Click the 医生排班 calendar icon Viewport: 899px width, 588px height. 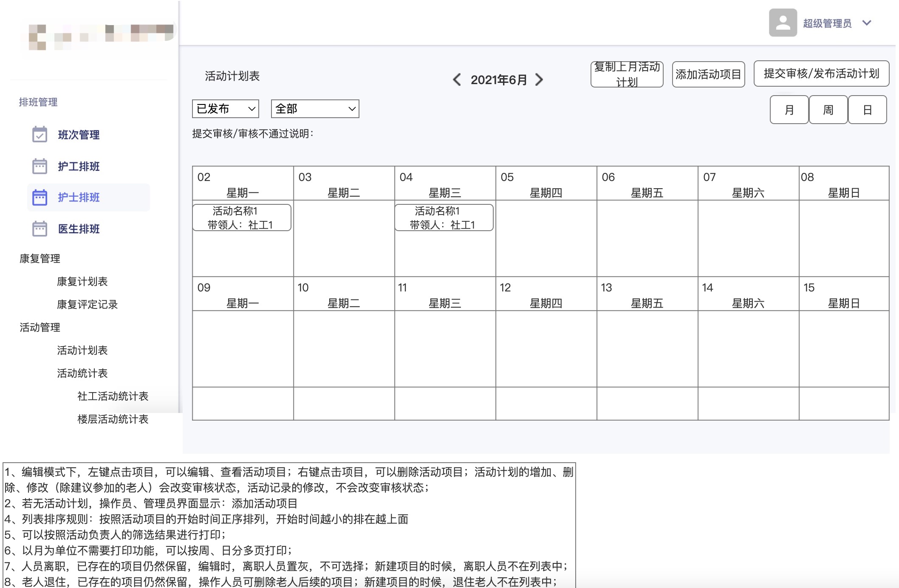click(40, 229)
